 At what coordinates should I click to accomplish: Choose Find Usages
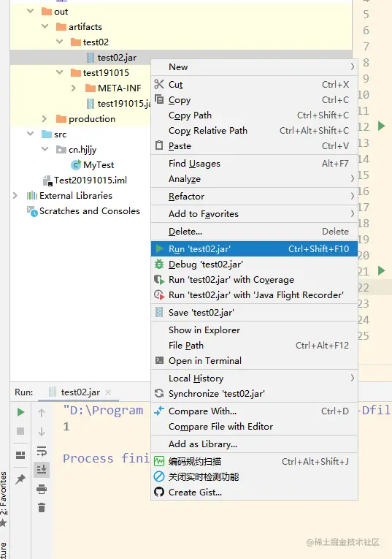[254, 163]
